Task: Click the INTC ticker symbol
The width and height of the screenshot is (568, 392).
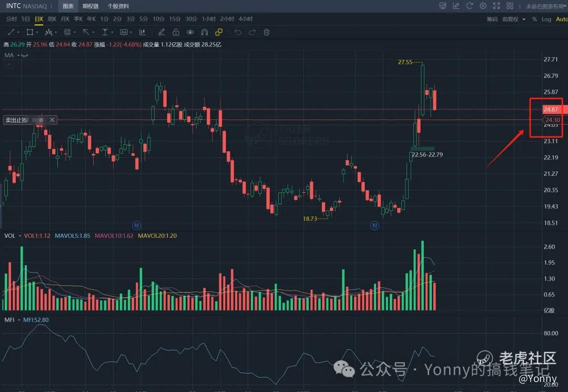Action: (x=13, y=6)
